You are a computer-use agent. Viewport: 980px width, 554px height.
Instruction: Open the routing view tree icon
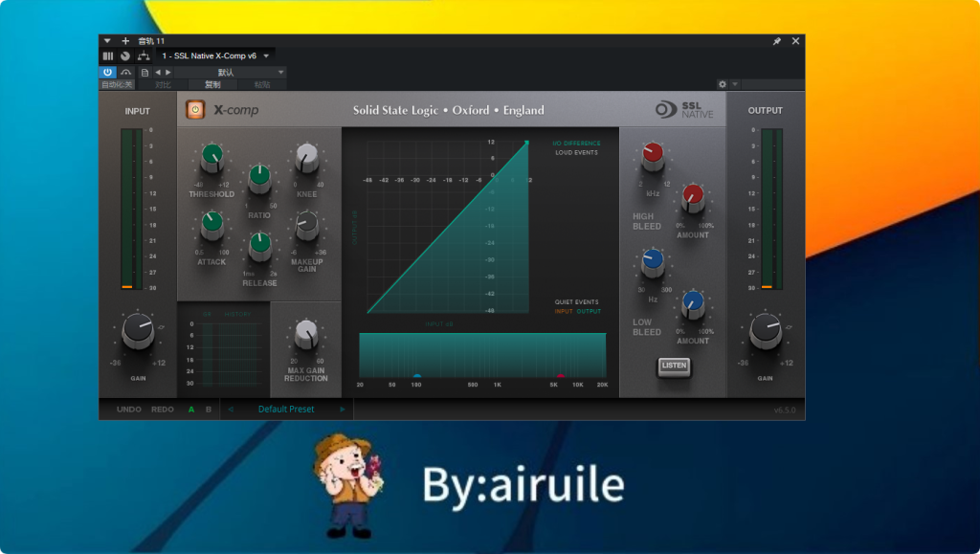click(x=144, y=56)
